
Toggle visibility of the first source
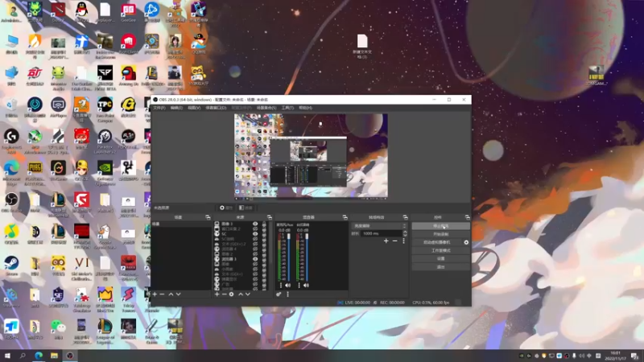click(255, 224)
